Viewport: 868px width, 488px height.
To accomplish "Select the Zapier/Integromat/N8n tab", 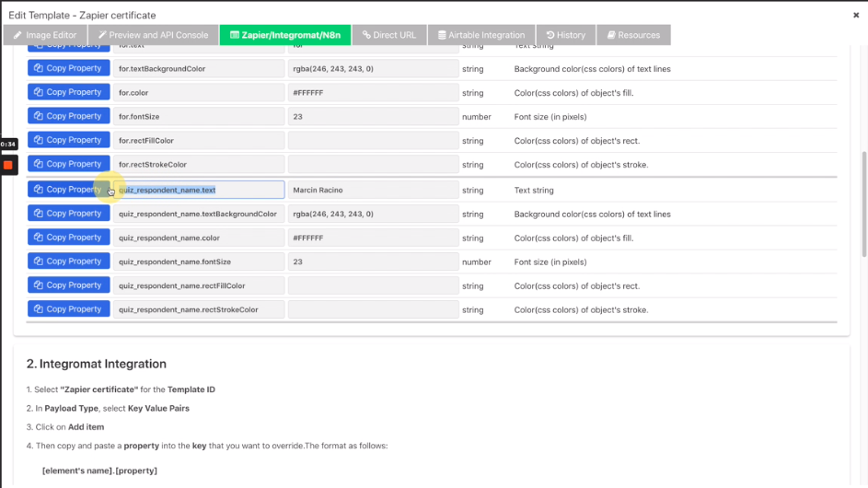I will [x=285, y=35].
